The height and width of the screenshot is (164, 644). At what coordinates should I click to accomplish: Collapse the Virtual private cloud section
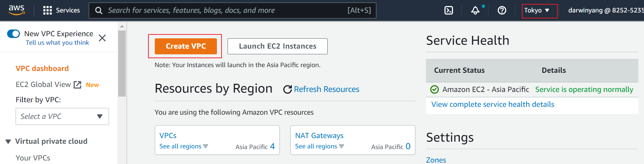8,142
